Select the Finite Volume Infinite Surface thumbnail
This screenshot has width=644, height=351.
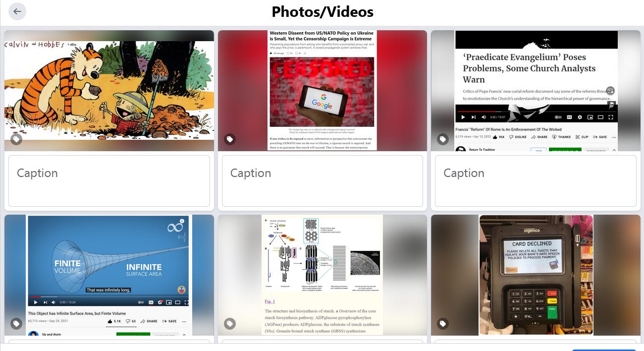point(109,275)
